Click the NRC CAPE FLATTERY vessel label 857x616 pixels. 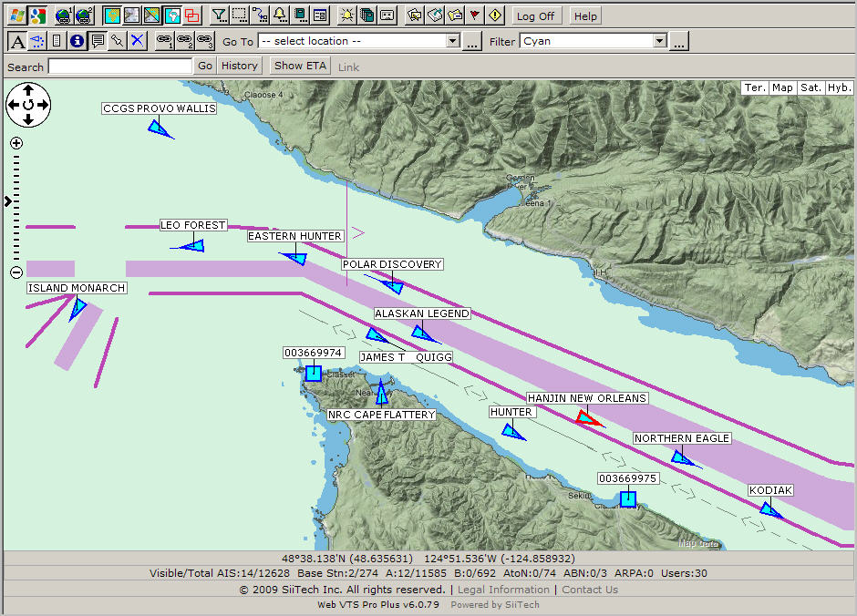coord(381,415)
